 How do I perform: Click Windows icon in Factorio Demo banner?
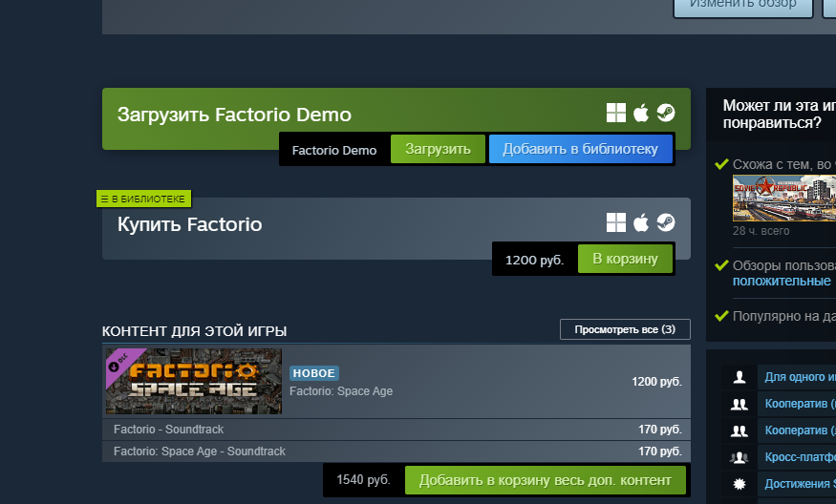click(616, 113)
